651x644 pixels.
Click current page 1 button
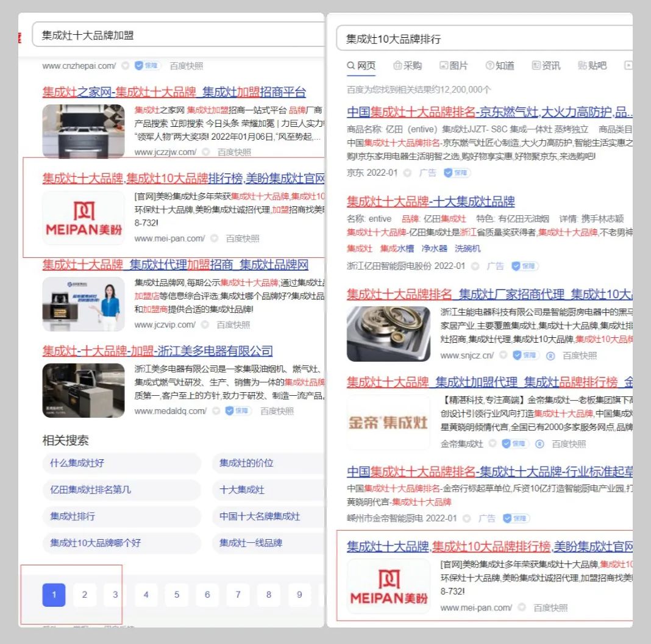54,595
